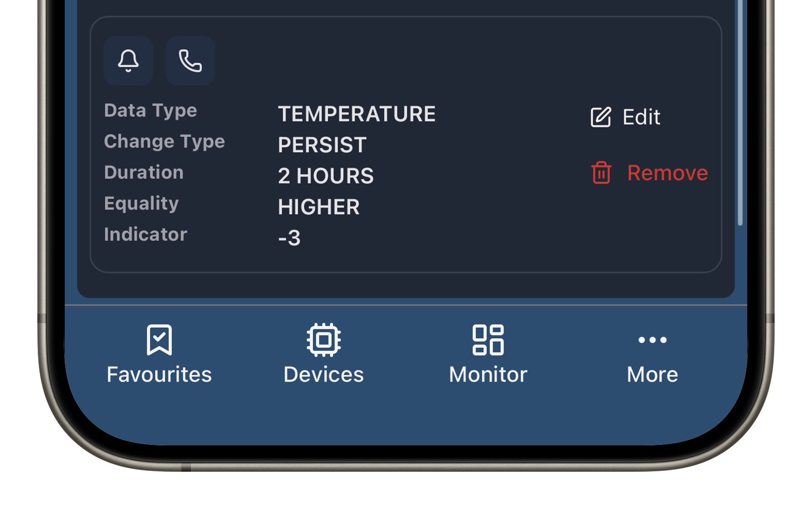Open the More menu label
The image size is (812, 509).
pyautogui.click(x=652, y=375)
